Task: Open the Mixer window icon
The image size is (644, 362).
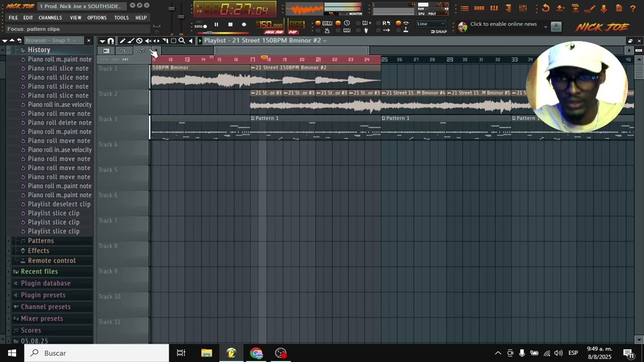Action: click(523, 9)
